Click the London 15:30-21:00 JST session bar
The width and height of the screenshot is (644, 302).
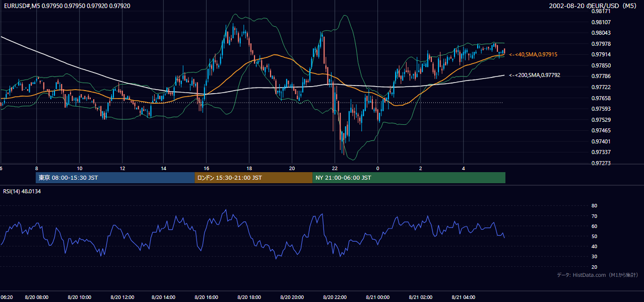coord(253,178)
